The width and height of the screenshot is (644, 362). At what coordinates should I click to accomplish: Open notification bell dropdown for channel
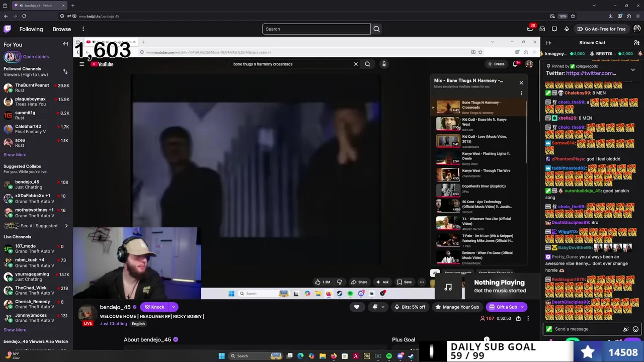point(377,307)
